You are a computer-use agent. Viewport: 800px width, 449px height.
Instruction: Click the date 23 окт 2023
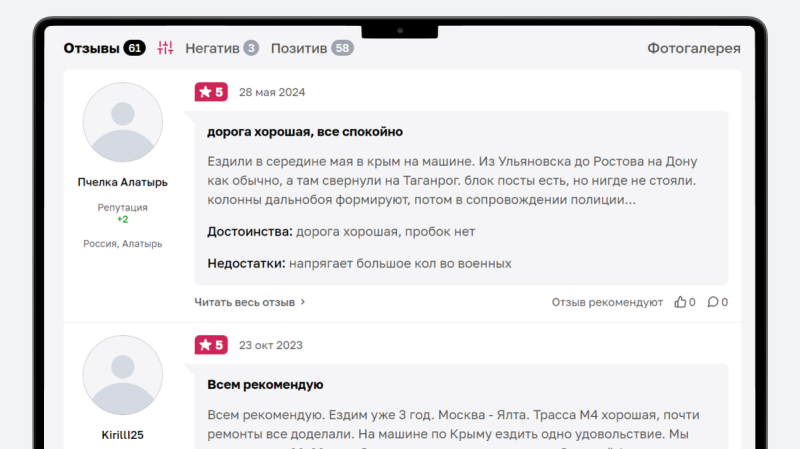click(271, 345)
